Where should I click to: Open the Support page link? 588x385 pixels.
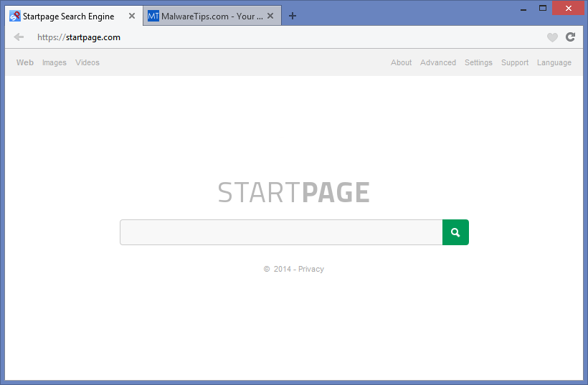click(x=515, y=62)
